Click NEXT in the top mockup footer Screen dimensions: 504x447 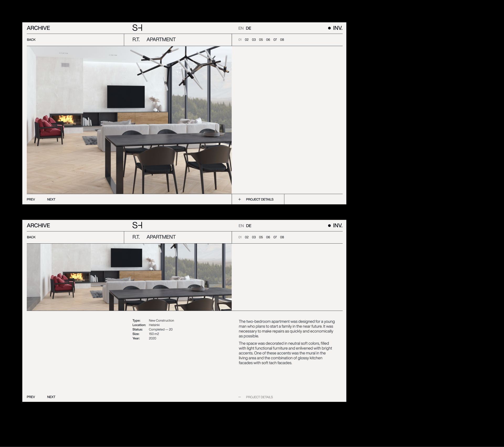click(51, 199)
